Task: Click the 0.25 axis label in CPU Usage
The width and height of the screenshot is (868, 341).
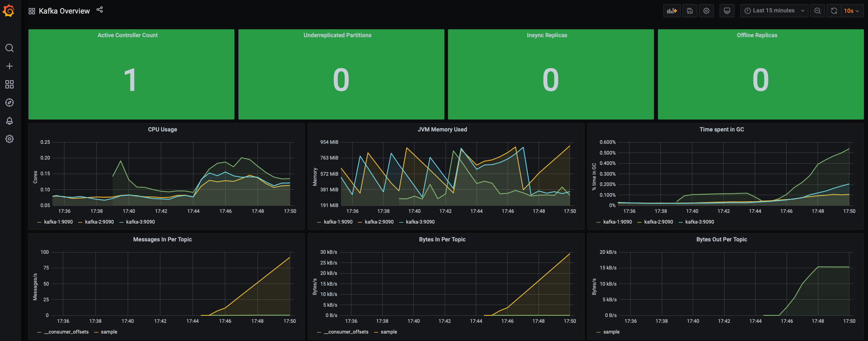Action: (x=45, y=142)
